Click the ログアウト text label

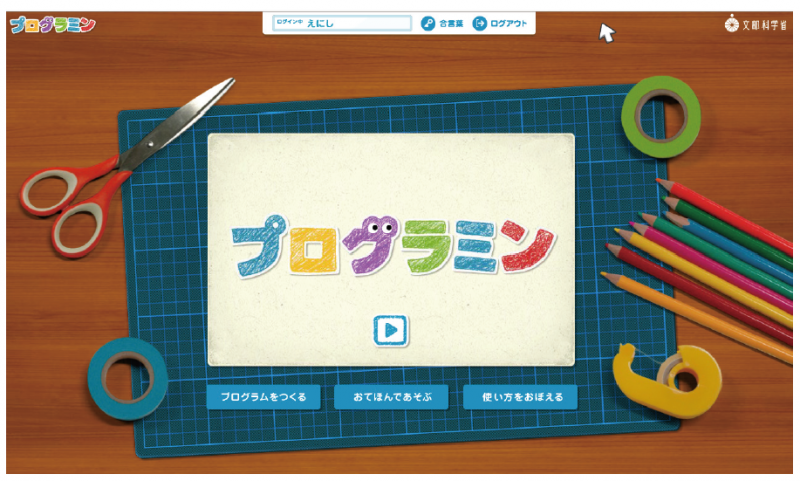508,23
